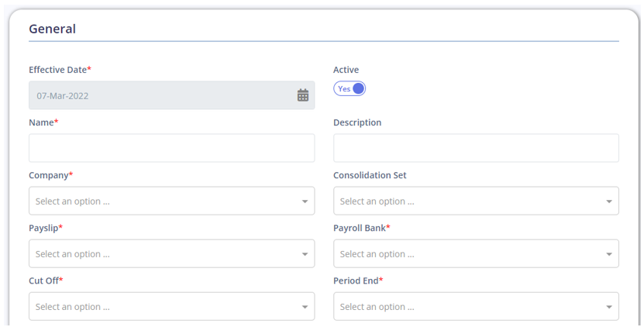Open the Payslip select box
Screen dimensions: 644x327
[x=172, y=253]
